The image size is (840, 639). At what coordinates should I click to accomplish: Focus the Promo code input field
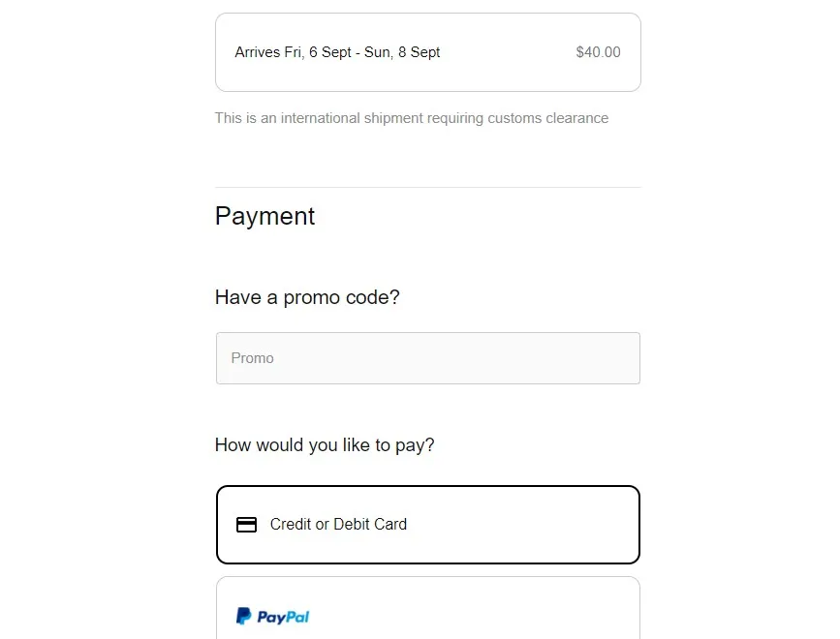427,358
